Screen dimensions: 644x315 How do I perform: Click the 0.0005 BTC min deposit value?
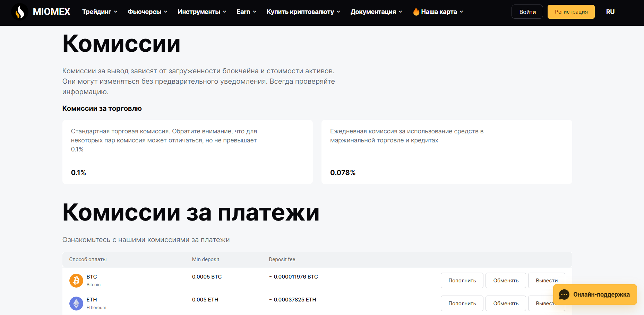click(207, 277)
